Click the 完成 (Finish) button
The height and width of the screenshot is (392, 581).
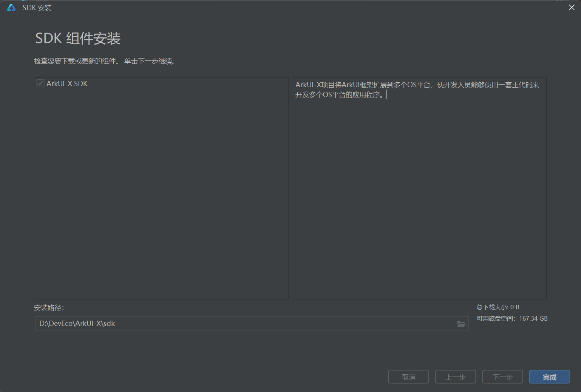(x=550, y=377)
